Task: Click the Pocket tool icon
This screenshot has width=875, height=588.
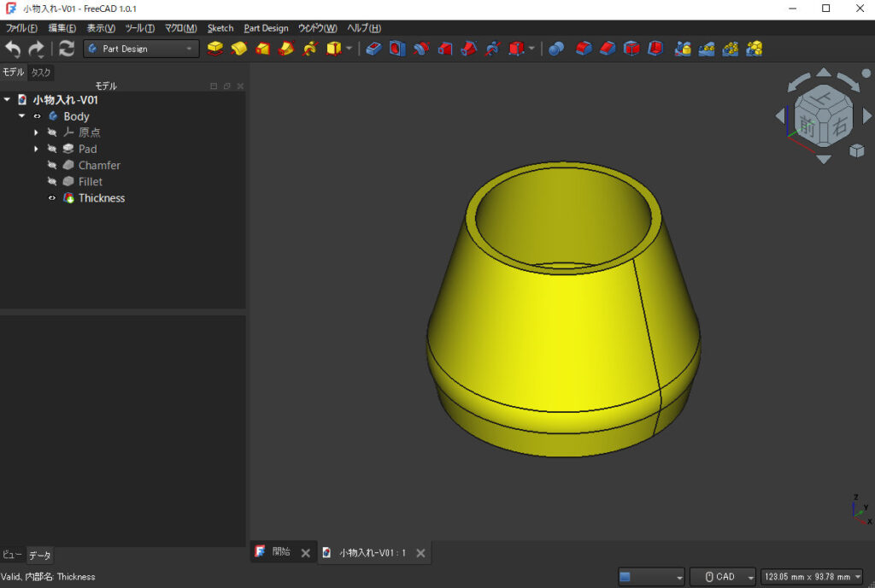Action: pos(373,49)
